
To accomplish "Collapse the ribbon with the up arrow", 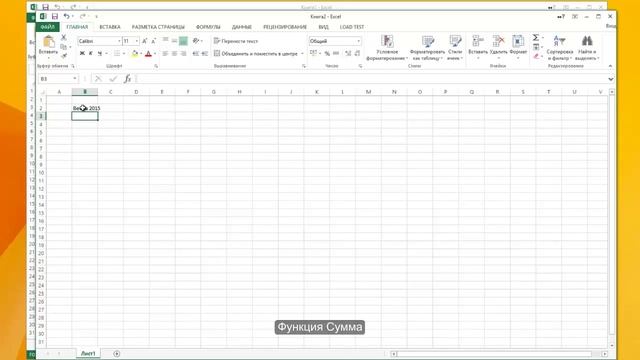I will [x=610, y=66].
